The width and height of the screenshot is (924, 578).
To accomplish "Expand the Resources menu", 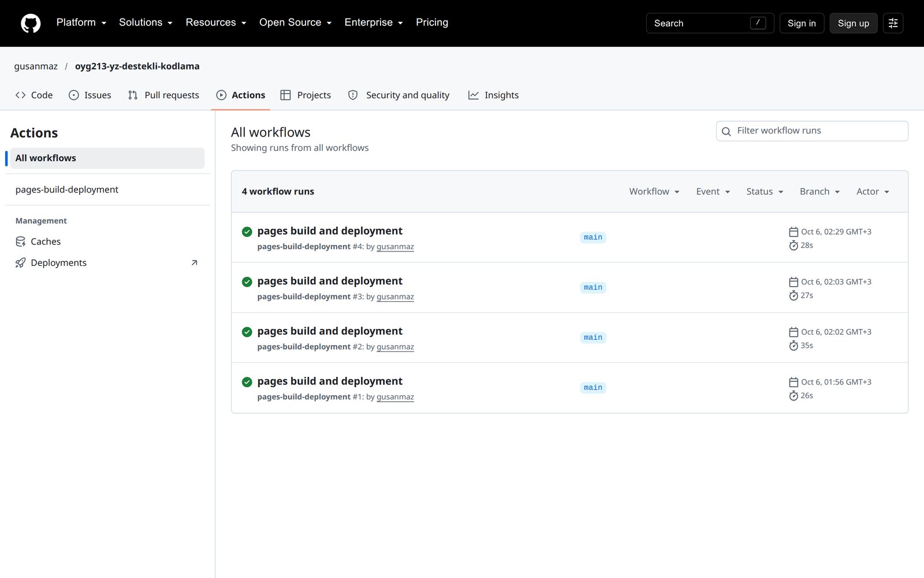I will coord(216,23).
